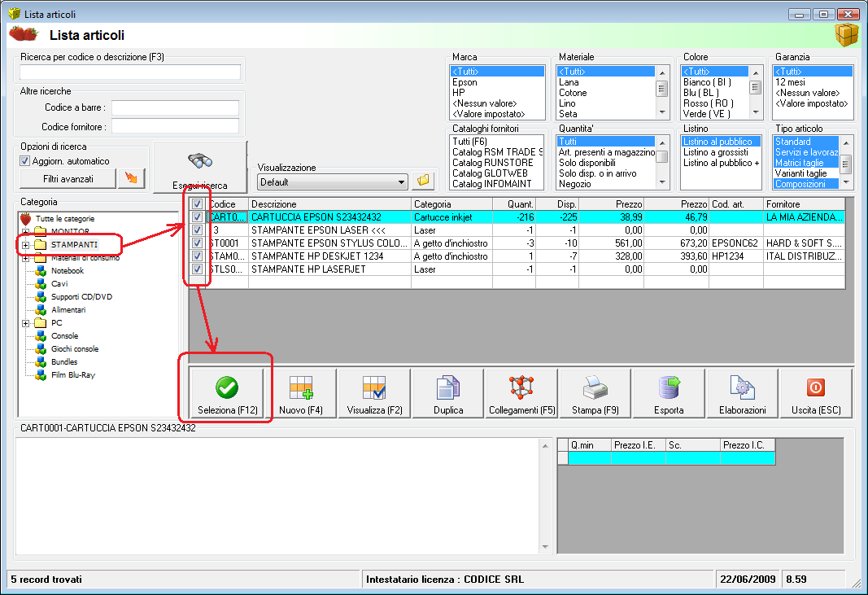Click the Seleziona (F12) green checkmark button
The image size is (868, 595).
point(227,393)
